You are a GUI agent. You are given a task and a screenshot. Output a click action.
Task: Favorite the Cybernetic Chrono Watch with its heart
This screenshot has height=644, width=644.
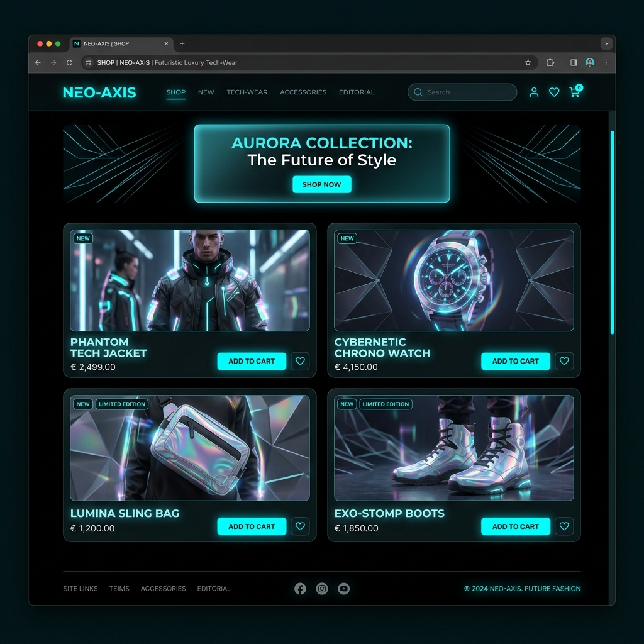[564, 361]
